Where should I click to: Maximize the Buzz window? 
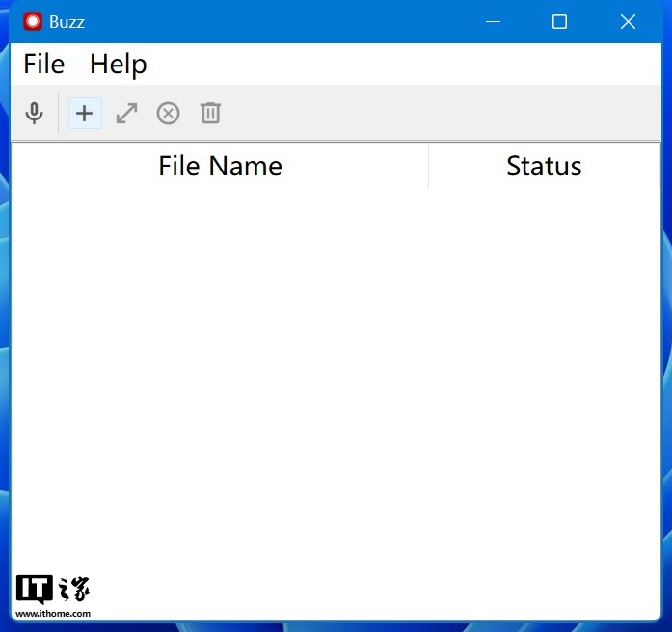click(559, 22)
